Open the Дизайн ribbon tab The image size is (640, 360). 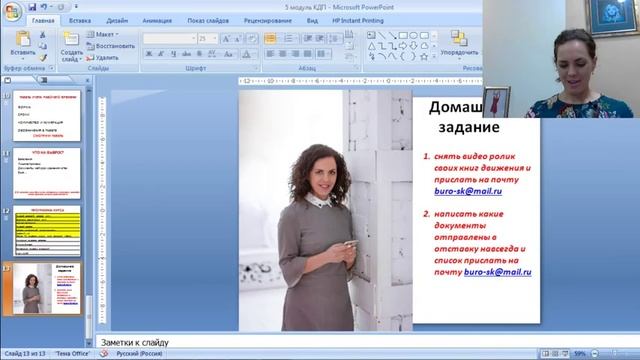click(117, 20)
